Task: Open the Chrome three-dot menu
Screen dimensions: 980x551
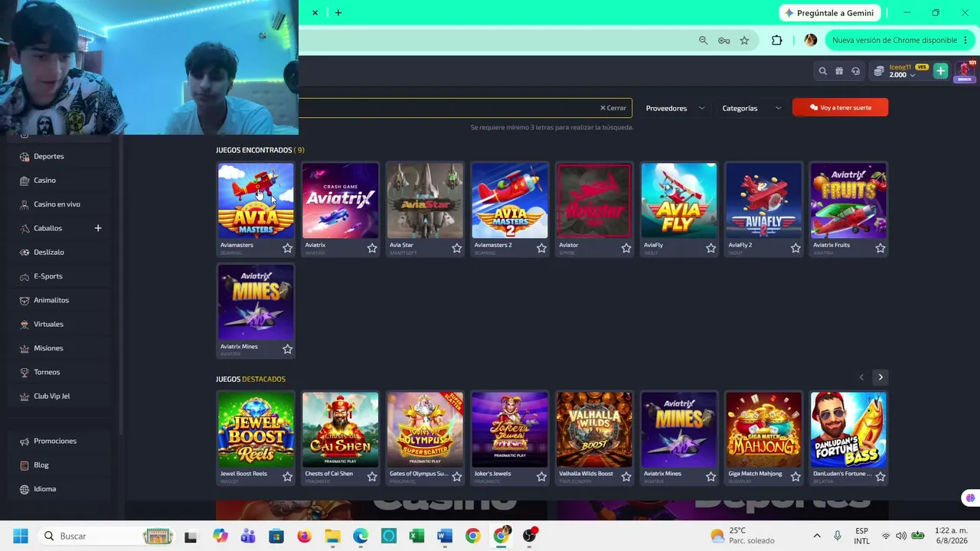Action: tap(965, 41)
